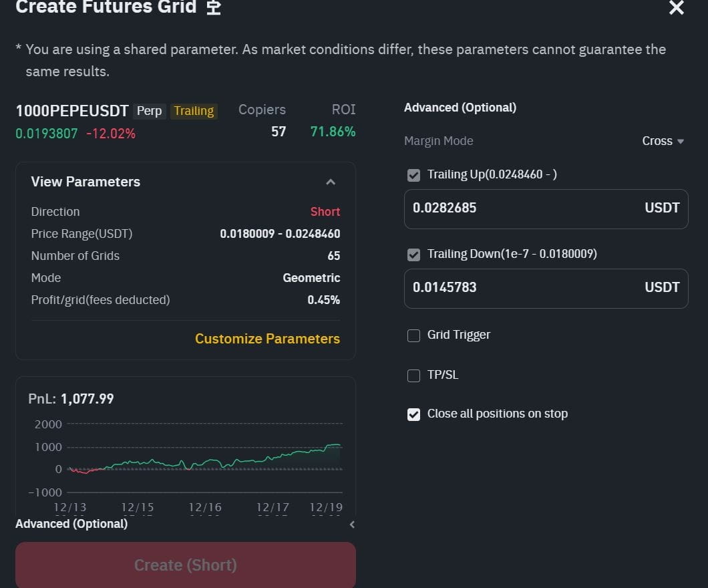Click the Trailing Down price input 0.0145783

(x=521, y=288)
